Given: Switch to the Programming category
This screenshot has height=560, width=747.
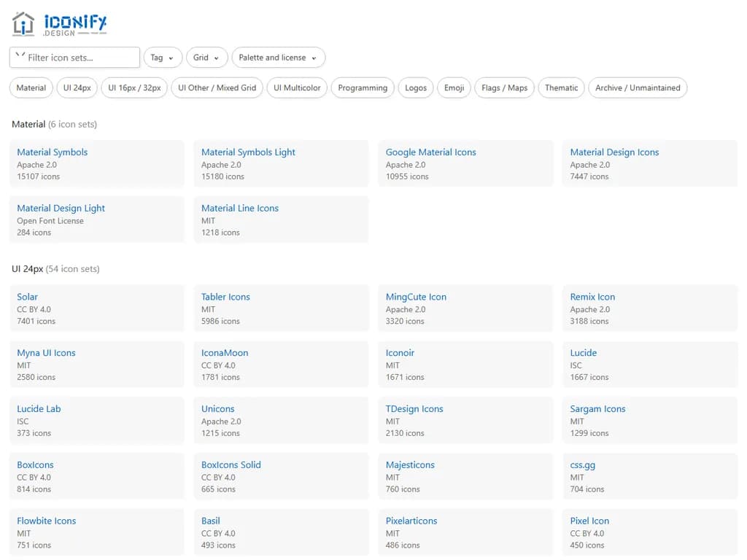Looking at the screenshot, I should pos(362,87).
